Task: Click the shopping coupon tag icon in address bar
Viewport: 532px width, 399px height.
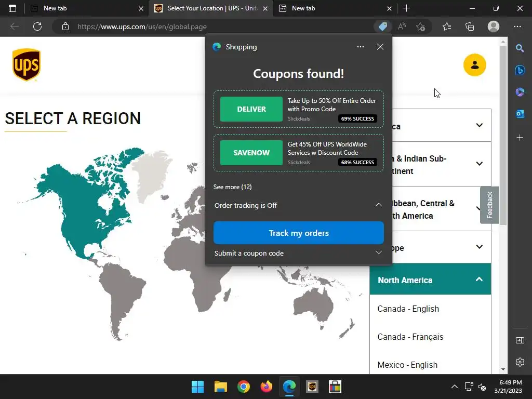Action: point(383,26)
